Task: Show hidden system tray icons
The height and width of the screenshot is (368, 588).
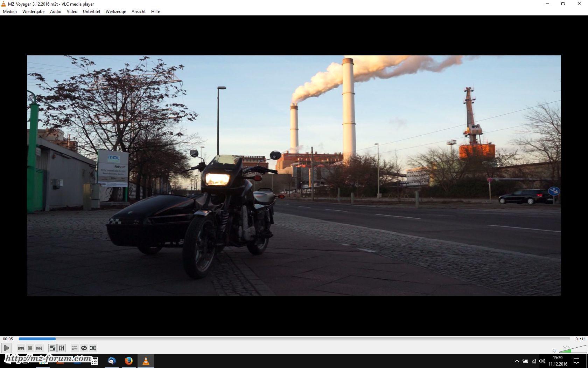Action: click(x=517, y=361)
